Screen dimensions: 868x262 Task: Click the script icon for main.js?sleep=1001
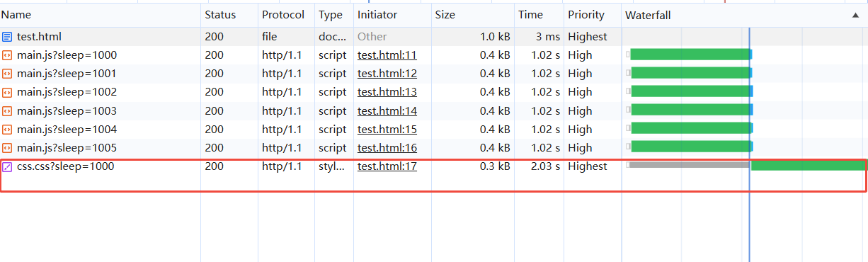[7, 74]
